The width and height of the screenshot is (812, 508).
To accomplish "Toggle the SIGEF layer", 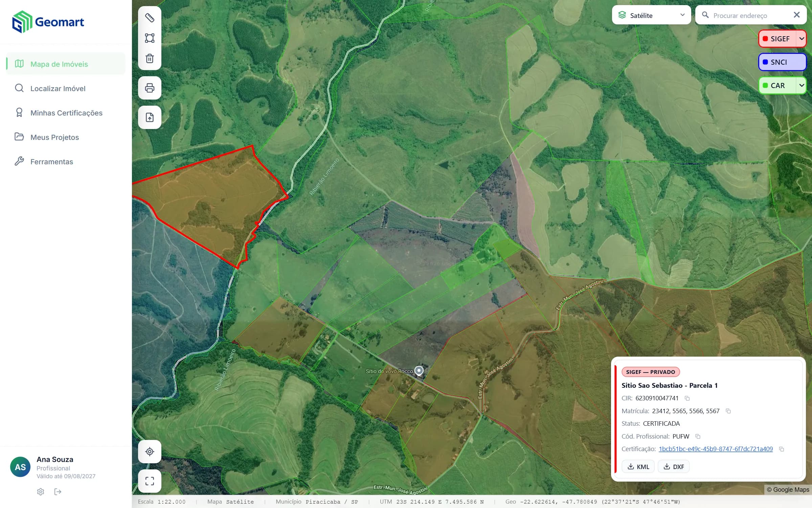I will (777, 39).
